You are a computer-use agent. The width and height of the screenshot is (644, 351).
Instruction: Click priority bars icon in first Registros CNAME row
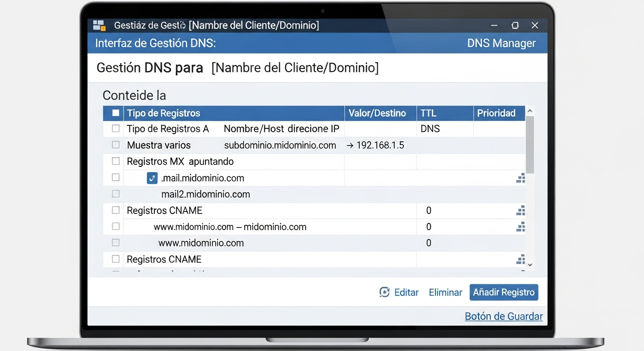coord(521,211)
